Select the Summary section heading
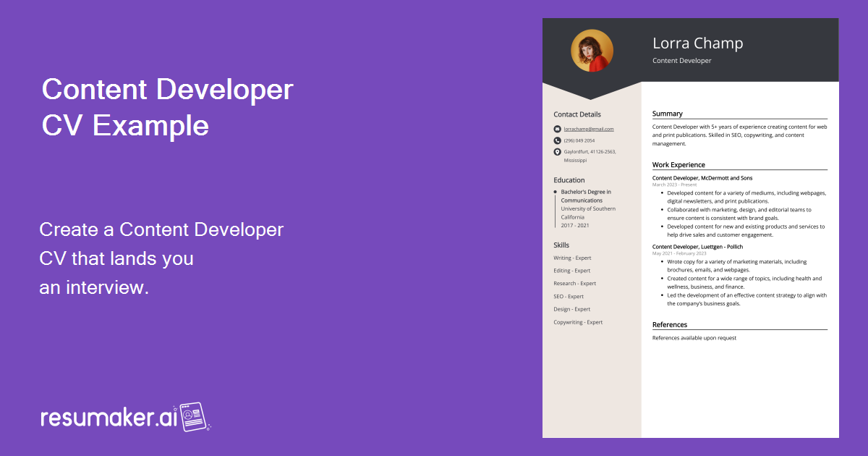This screenshot has height=456, width=868. 668,114
